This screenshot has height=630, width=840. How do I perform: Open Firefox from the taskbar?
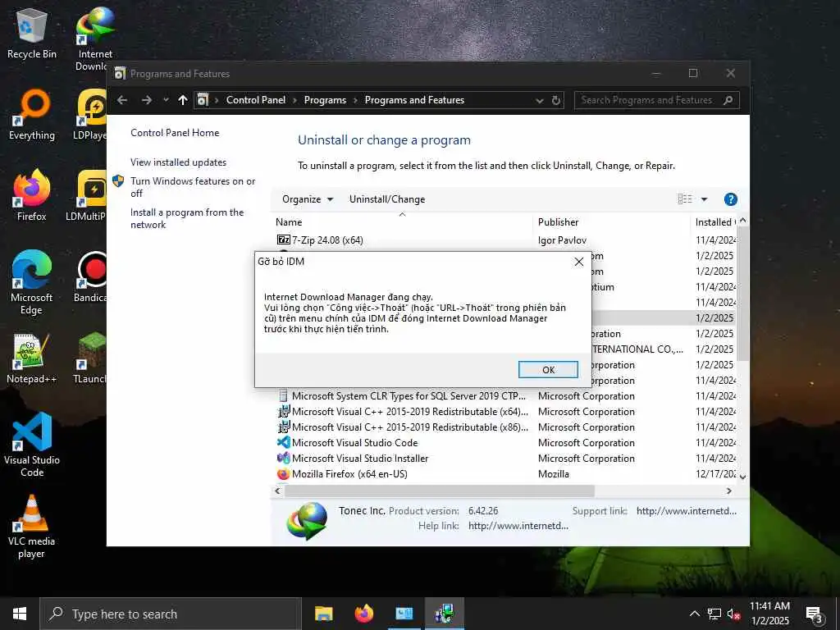363,614
